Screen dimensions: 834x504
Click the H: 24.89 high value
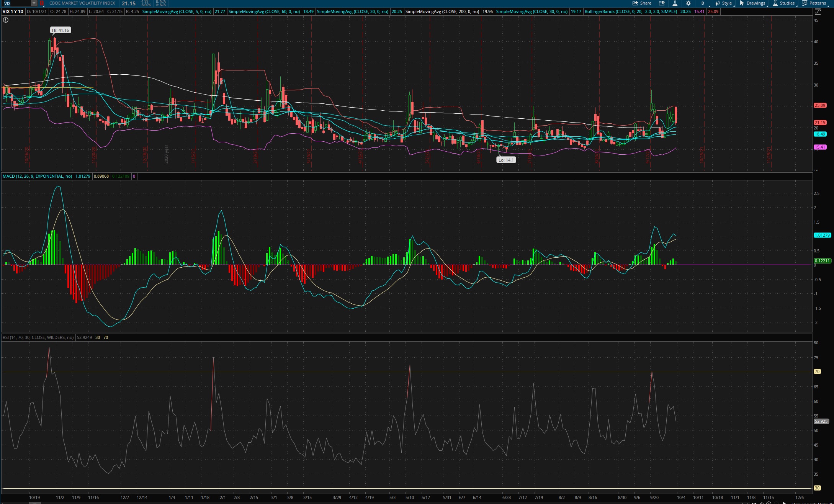[x=77, y=11]
